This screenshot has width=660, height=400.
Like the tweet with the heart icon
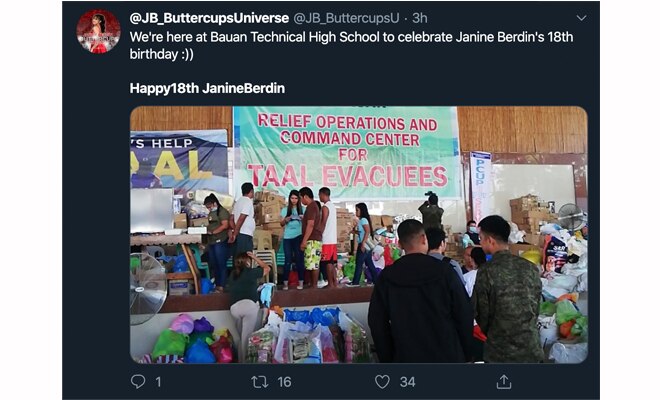point(382,382)
